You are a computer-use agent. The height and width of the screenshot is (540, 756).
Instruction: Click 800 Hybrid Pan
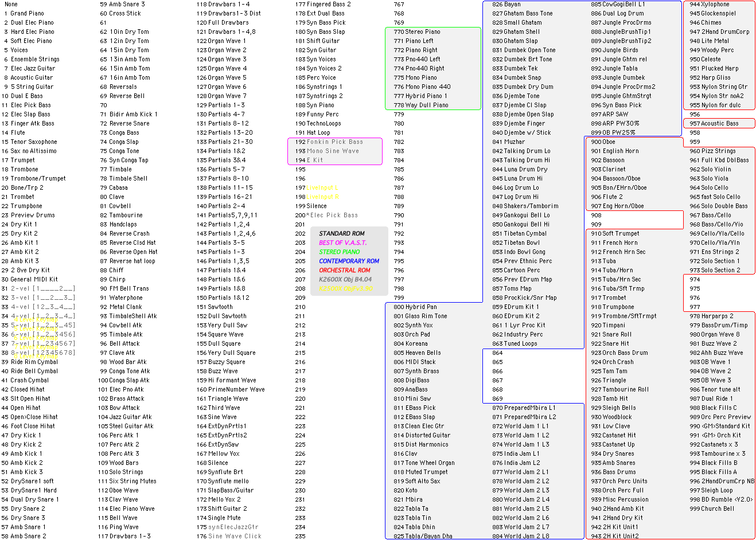pyautogui.click(x=415, y=307)
